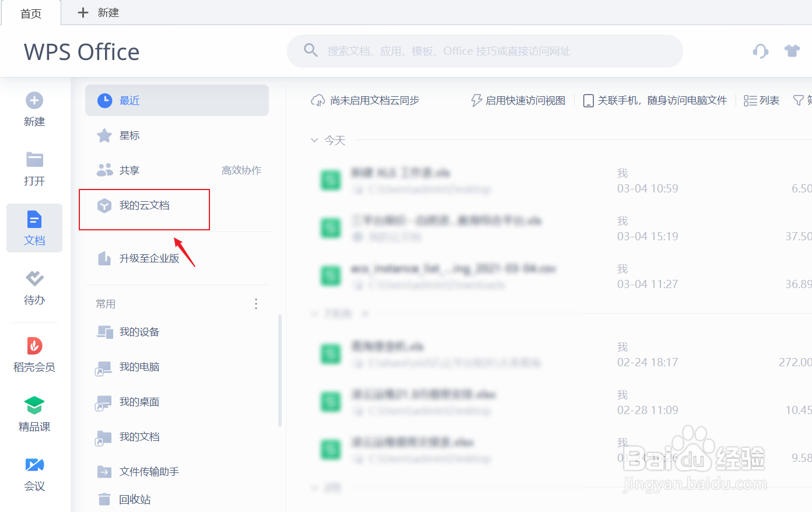Select 共享 in navigation list
The height and width of the screenshot is (512, 812).
(x=129, y=170)
